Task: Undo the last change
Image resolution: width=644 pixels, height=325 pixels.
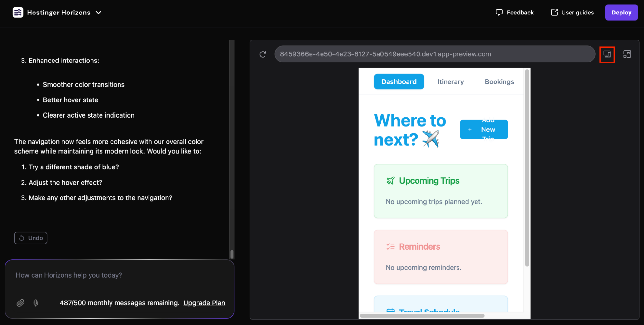Action: tap(31, 238)
